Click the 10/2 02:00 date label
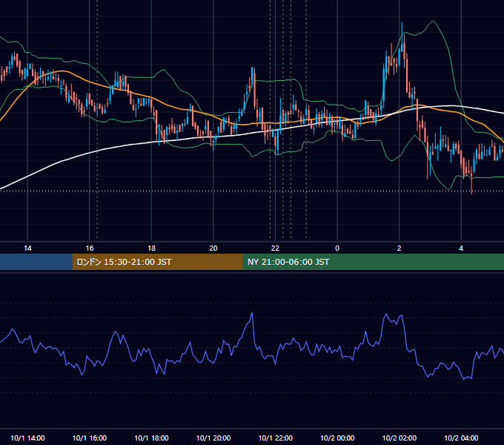Image resolution: width=504 pixels, height=445 pixels. point(399,438)
